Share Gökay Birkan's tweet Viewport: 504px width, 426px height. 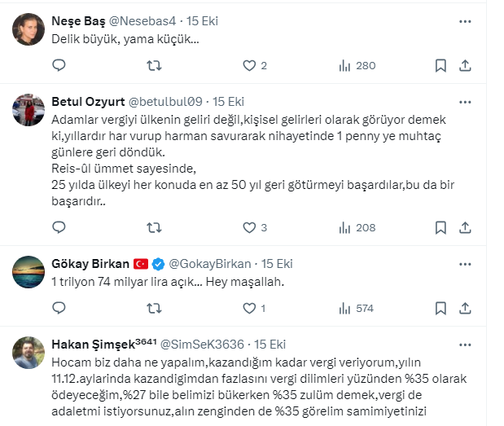pyautogui.click(x=465, y=309)
